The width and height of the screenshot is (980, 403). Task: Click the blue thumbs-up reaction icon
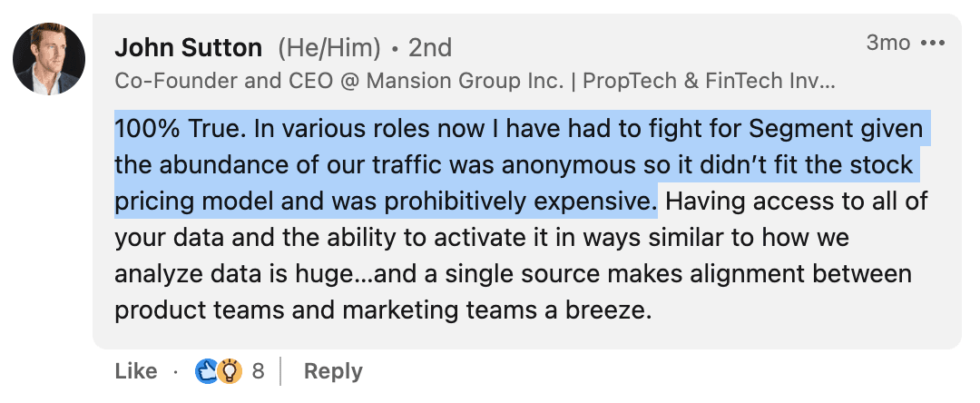pos(208,370)
